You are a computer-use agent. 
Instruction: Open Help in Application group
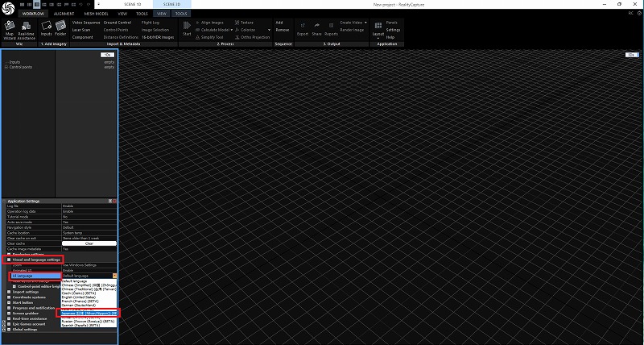(390, 37)
